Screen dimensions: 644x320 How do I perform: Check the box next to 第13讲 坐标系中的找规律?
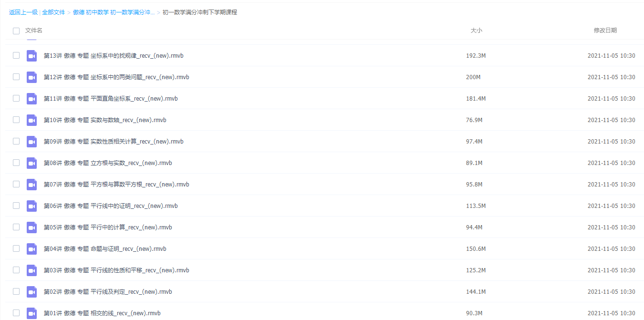16,55
